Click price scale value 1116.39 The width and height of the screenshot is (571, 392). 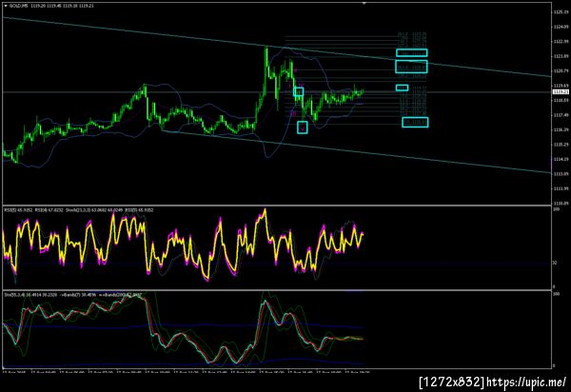click(561, 129)
